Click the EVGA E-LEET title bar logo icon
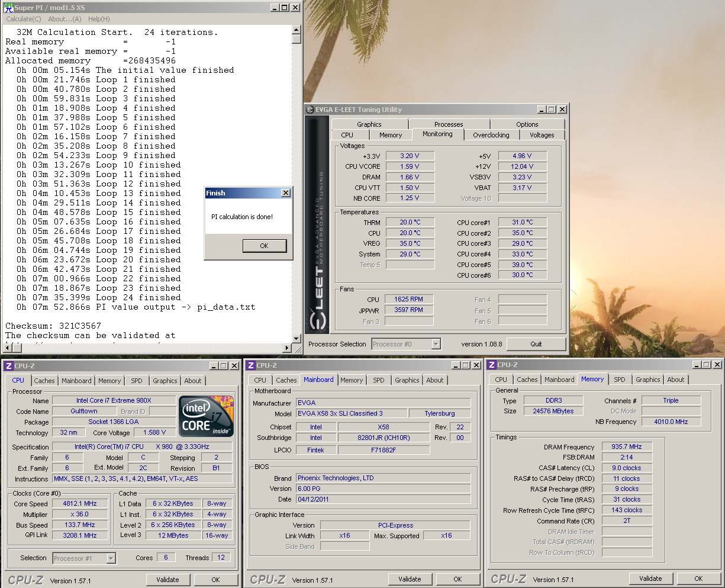Viewport: 725px width, 588px height. [x=310, y=110]
